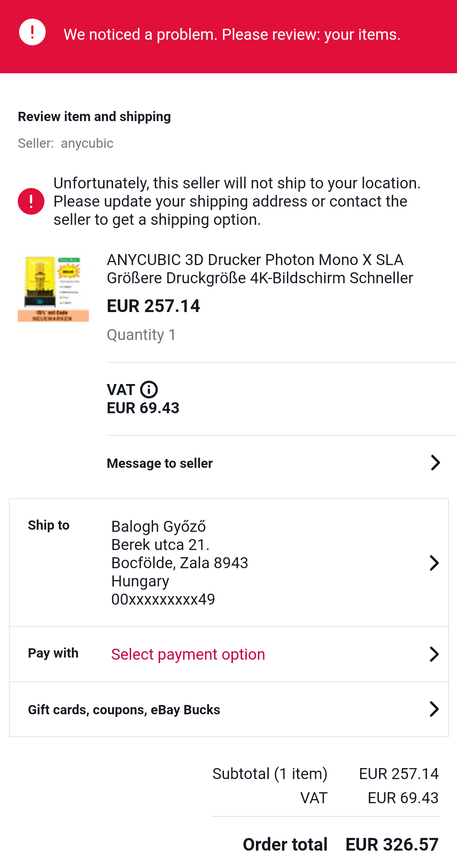Tap the seller will not ship warning text

pyautogui.click(x=237, y=202)
